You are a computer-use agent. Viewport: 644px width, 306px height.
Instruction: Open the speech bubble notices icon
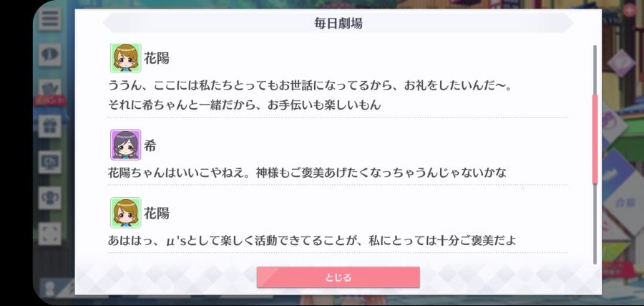(49, 54)
